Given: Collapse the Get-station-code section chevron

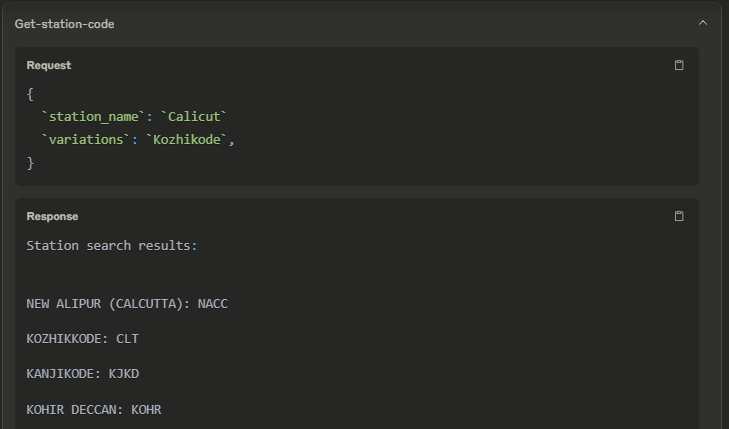Looking at the screenshot, I should pyautogui.click(x=702, y=23).
